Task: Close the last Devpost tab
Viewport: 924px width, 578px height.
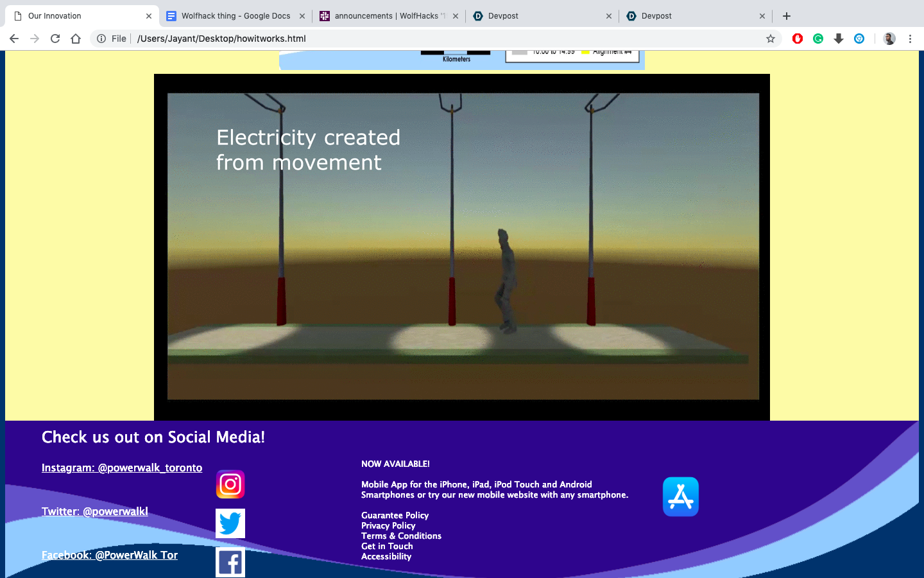Action: click(762, 16)
